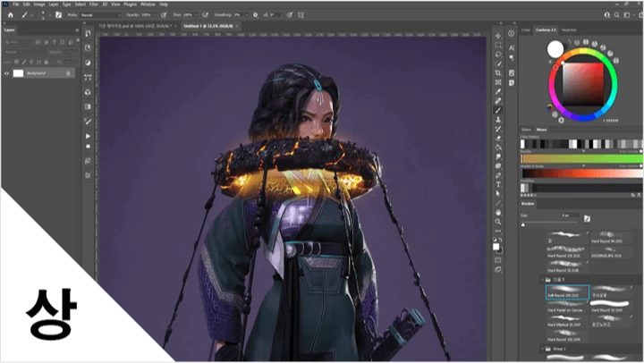Select the Frame tool
This screenshot has height=363, width=644.
498,82
